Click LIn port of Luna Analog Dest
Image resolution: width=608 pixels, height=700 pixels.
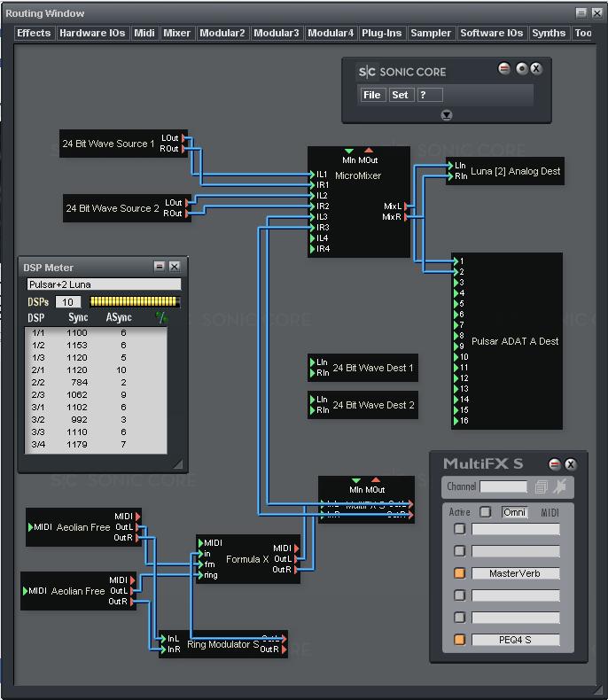(x=450, y=166)
